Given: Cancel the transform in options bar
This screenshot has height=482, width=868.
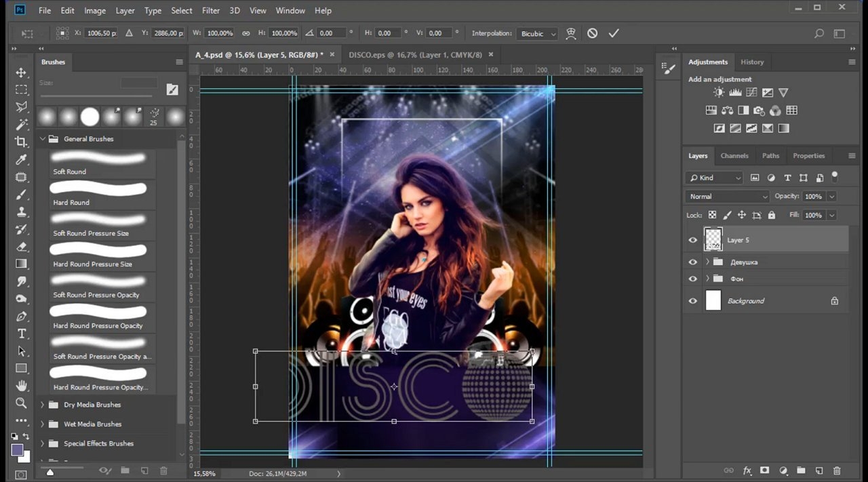Looking at the screenshot, I should (x=593, y=33).
